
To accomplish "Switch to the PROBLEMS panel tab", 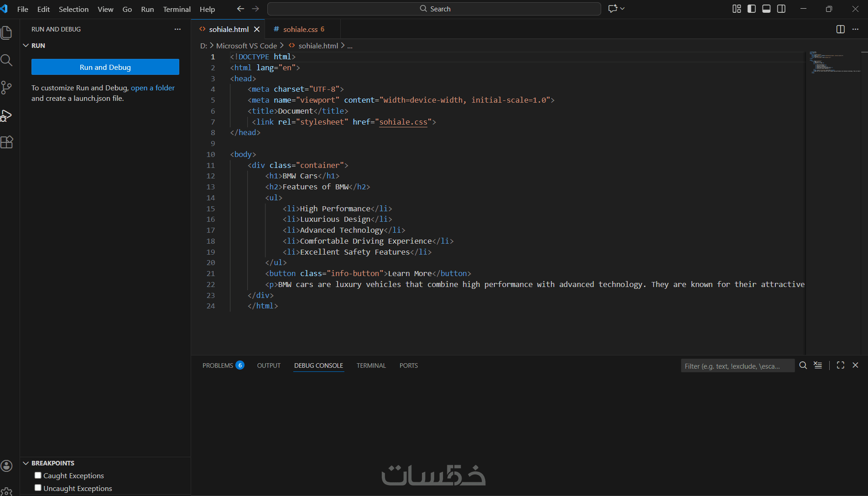I will tap(223, 365).
